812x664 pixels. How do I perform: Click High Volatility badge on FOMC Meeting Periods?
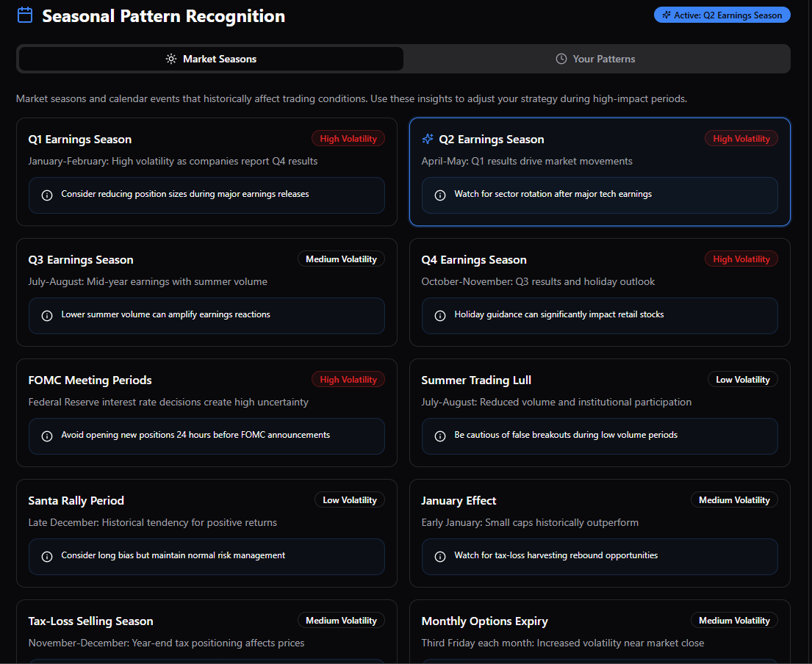click(x=348, y=380)
